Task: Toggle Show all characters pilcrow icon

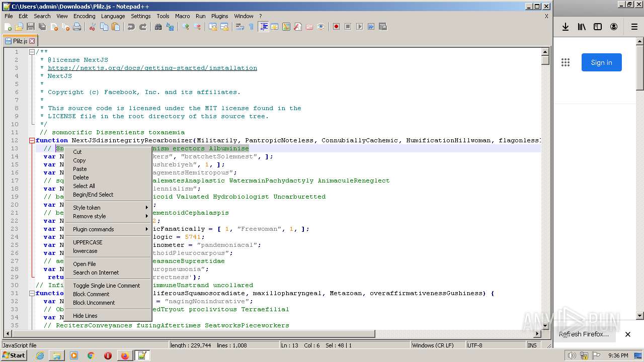Action: [251, 27]
